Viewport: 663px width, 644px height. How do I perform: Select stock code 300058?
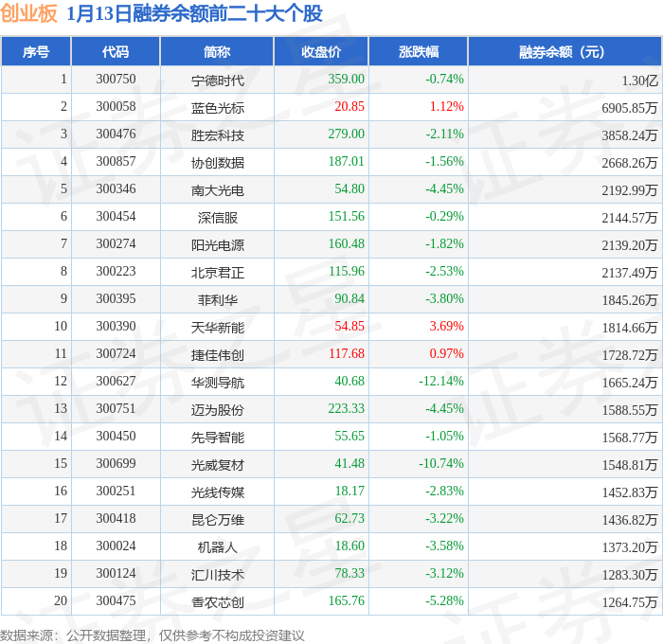116,107
